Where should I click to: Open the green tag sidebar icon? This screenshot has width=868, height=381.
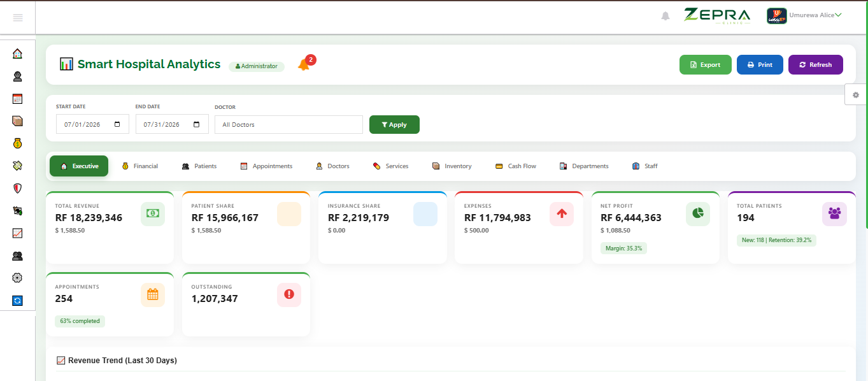click(18, 166)
